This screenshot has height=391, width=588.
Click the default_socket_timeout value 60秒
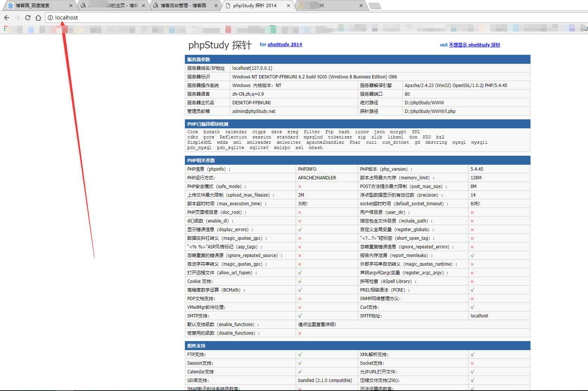click(475, 204)
